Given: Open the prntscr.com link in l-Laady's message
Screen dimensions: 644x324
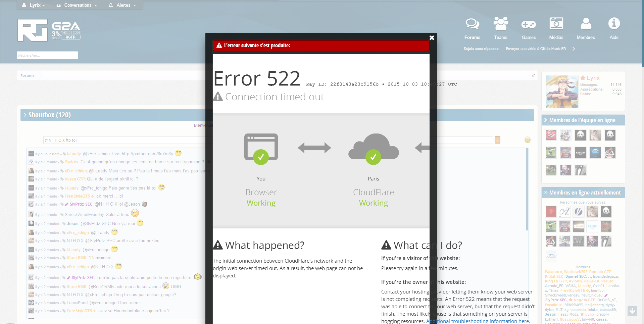Looking at the screenshot, I should point(147,154).
